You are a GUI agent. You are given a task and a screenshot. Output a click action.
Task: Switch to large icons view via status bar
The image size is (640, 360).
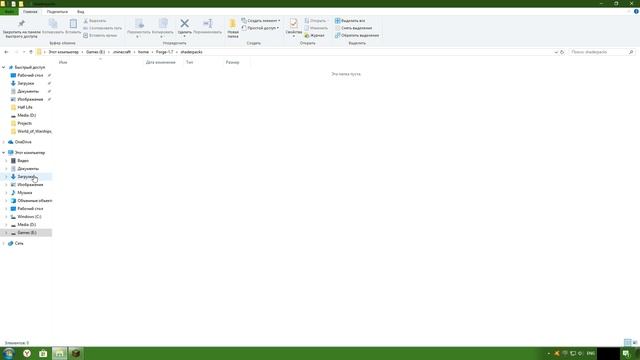coord(635,342)
